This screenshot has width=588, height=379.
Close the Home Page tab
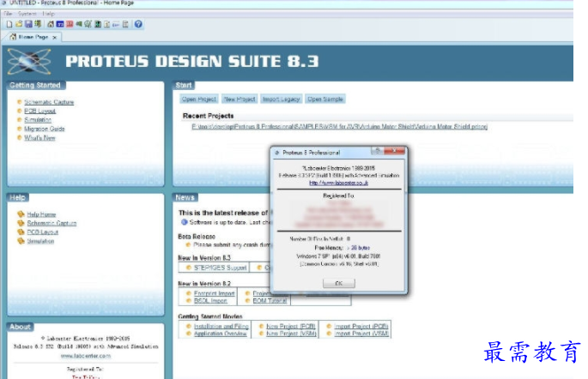[x=54, y=38]
